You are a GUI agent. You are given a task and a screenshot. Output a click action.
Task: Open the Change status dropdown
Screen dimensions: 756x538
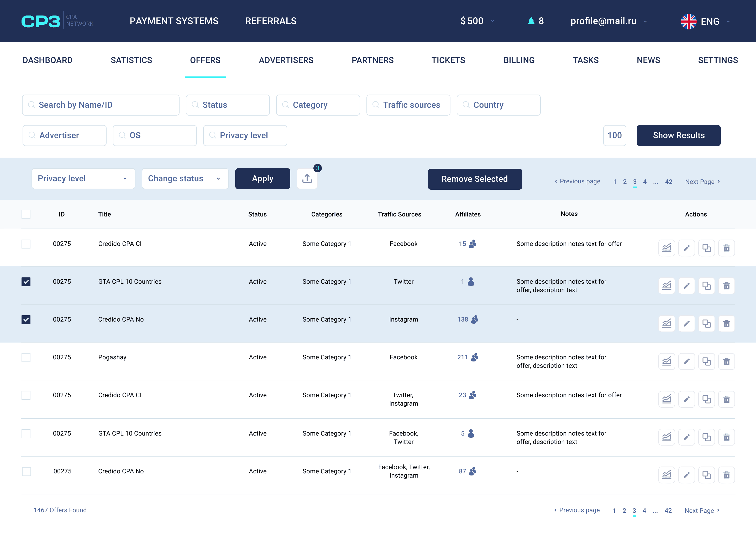185,179
